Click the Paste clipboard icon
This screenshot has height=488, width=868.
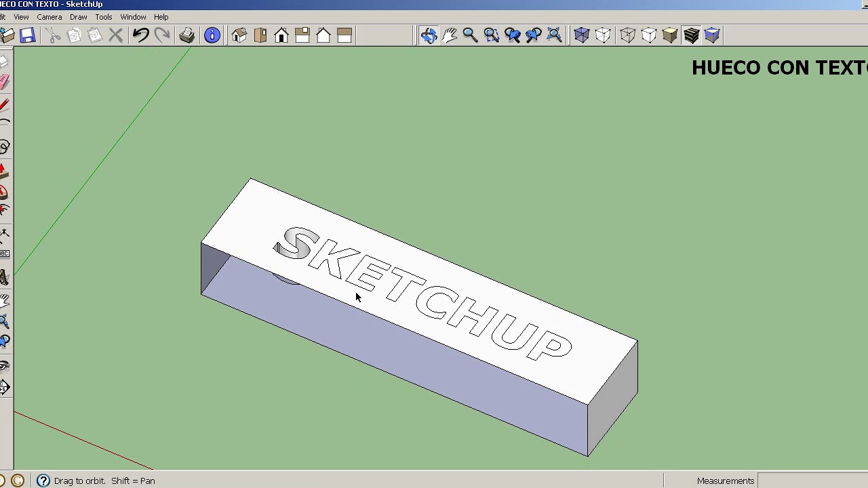[x=95, y=35]
